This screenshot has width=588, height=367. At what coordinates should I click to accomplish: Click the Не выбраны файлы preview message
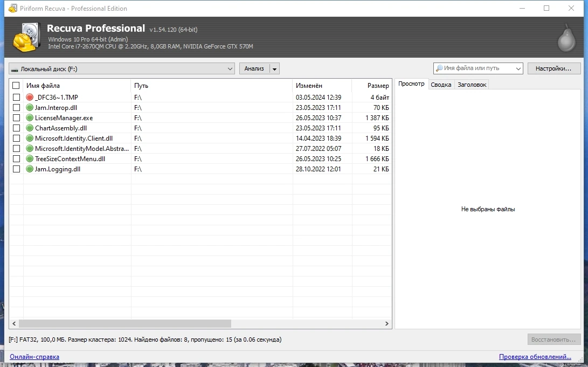488,209
